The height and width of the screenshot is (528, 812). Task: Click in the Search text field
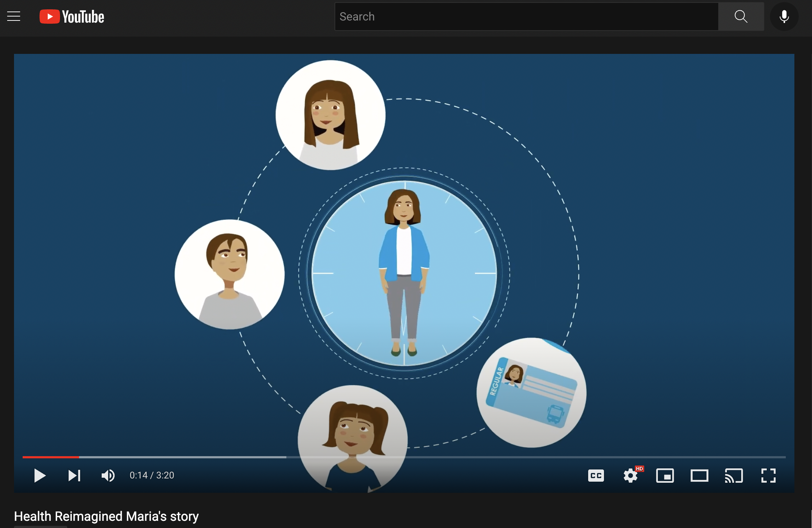point(526,17)
